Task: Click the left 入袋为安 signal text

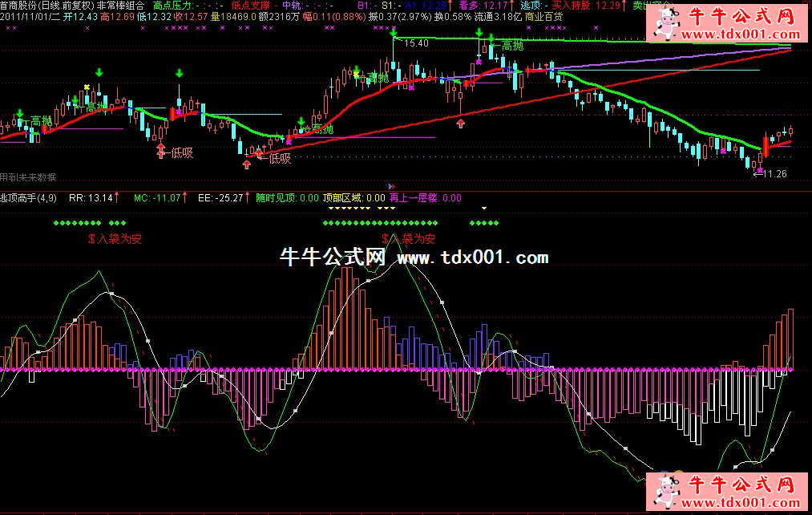Action: point(115,238)
